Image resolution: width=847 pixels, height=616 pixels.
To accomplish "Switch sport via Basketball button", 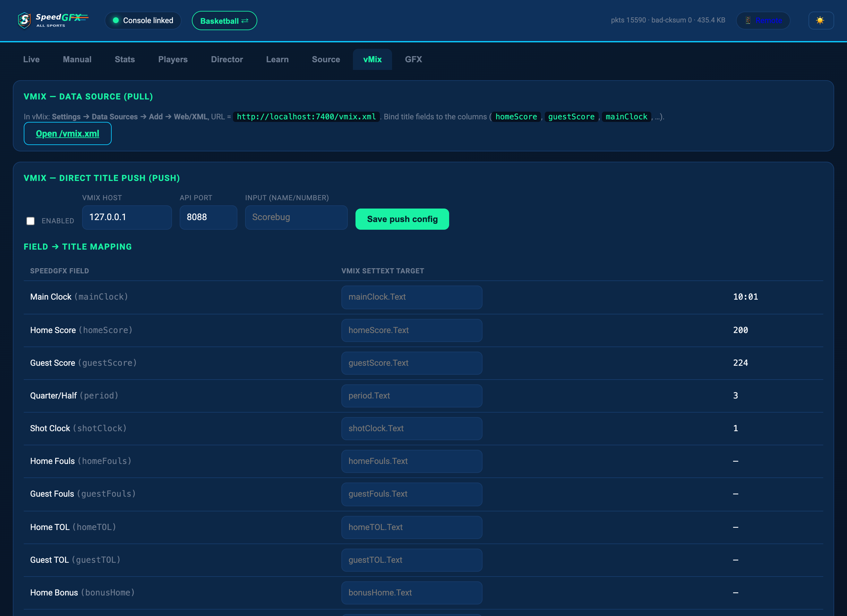I will point(224,21).
